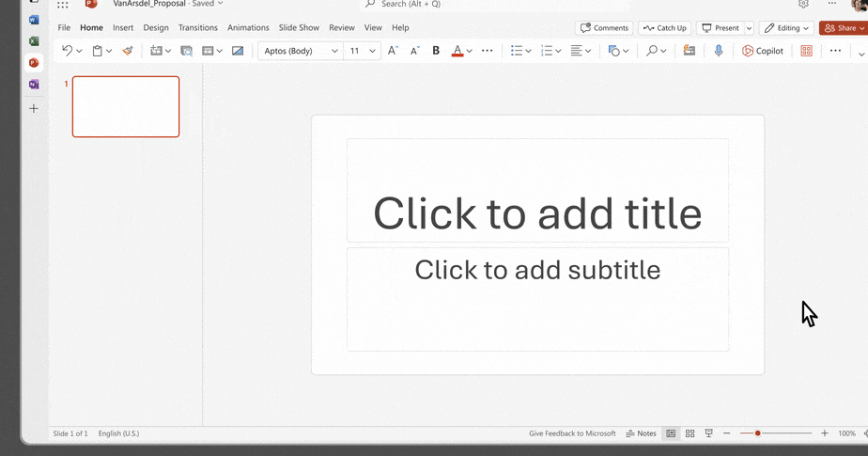
Task: Open the Comments pane button
Action: 604,27
